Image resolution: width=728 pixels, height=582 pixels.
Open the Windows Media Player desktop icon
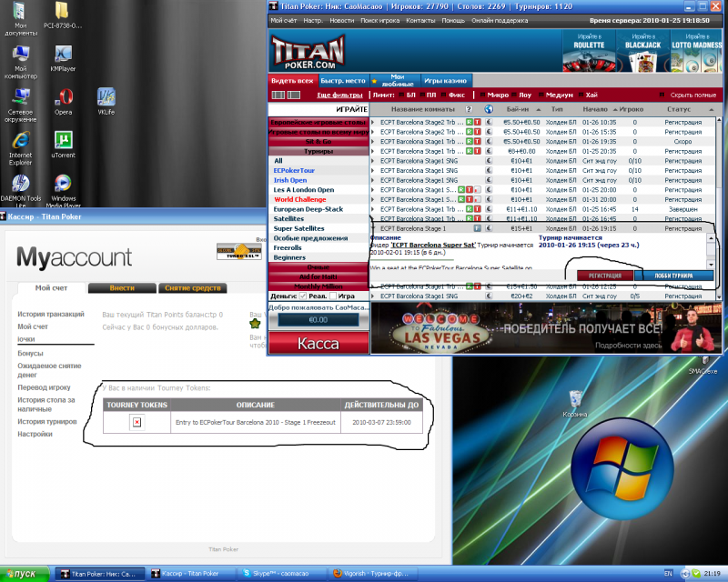63,191
